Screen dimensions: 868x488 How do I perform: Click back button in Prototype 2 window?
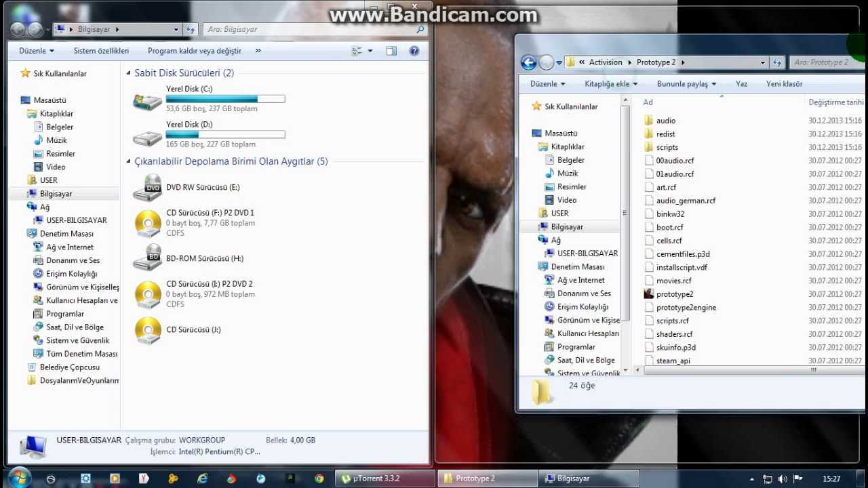(529, 62)
